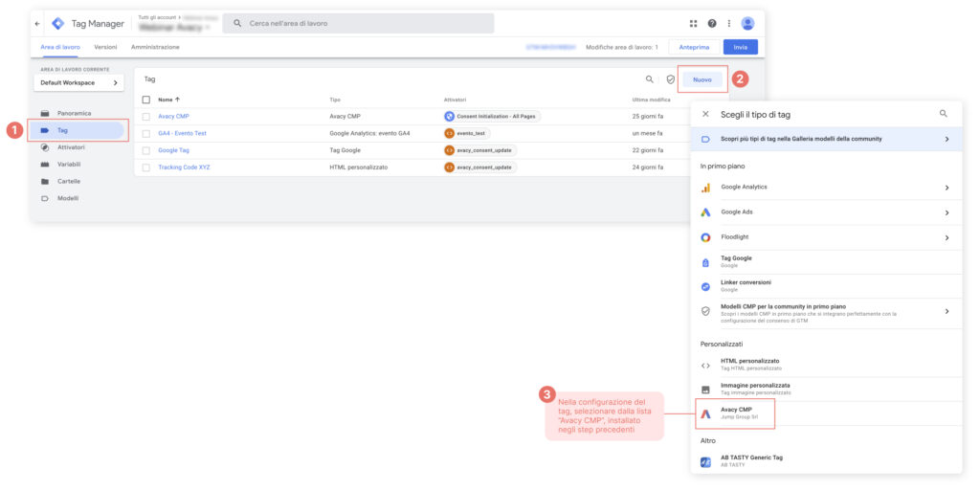Image resolution: width=980 pixels, height=491 pixels.
Task: Expand the Modelli CMP per la community chevron
Action: [x=947, y=311]
